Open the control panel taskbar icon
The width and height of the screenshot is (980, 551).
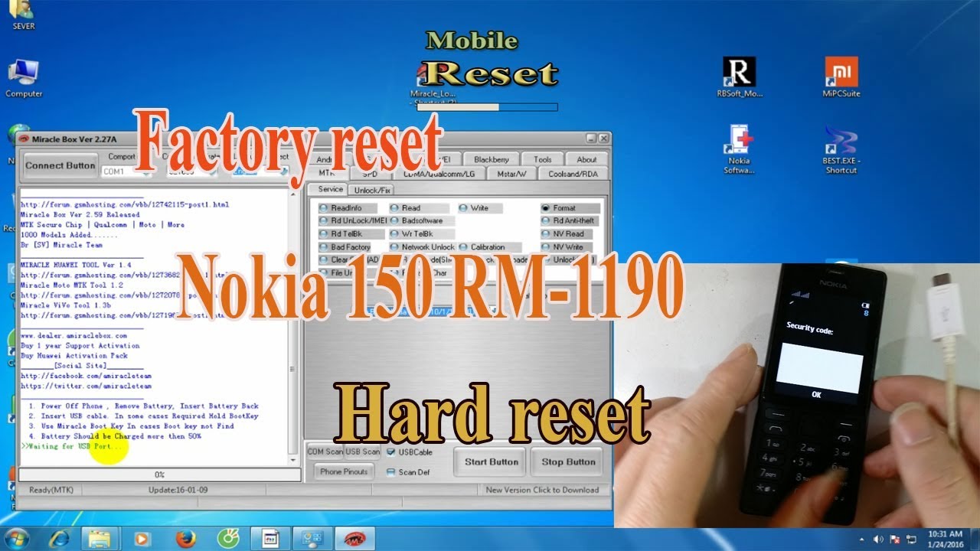pyautogui.click(x=312, y=539)
